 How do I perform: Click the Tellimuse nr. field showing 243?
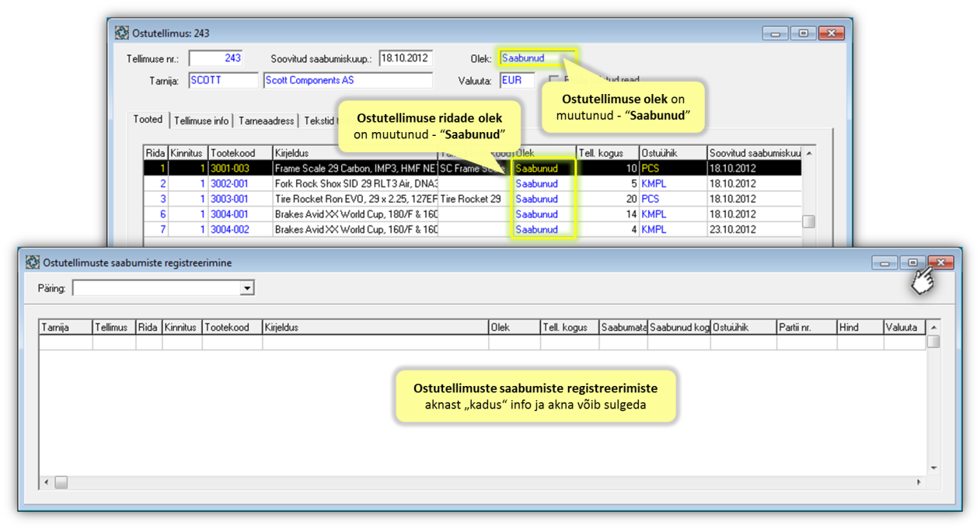point(216,58)
